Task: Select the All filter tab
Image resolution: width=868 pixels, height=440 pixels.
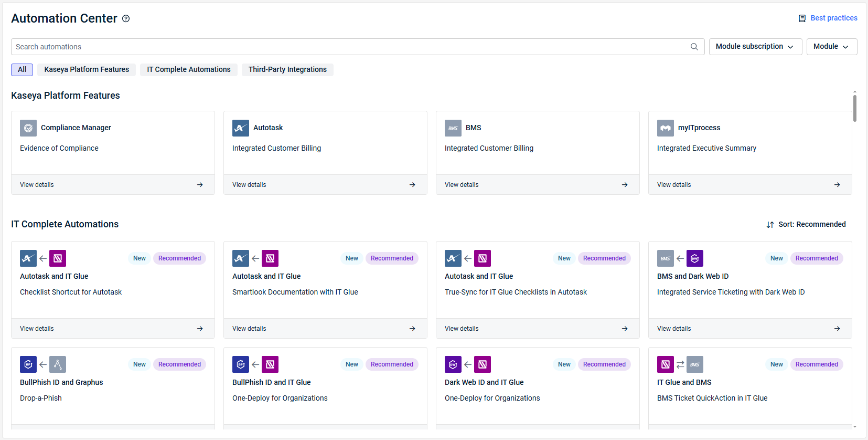Action: tap(22, 70)
